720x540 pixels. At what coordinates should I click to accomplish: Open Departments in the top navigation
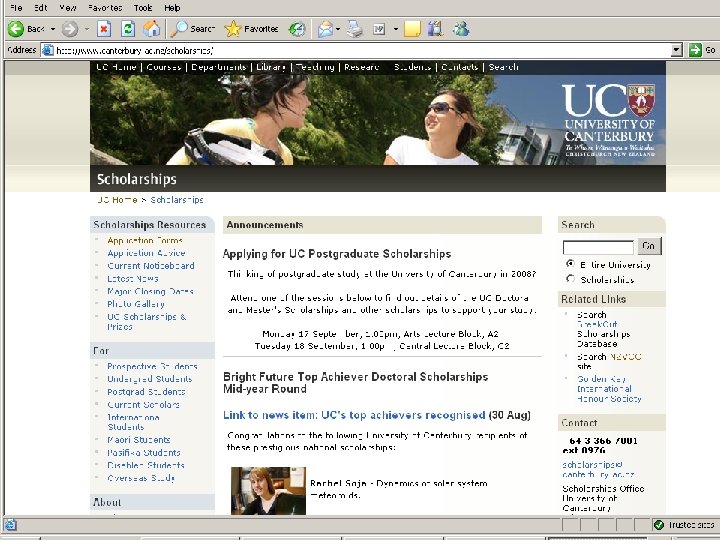pos(219,67)
